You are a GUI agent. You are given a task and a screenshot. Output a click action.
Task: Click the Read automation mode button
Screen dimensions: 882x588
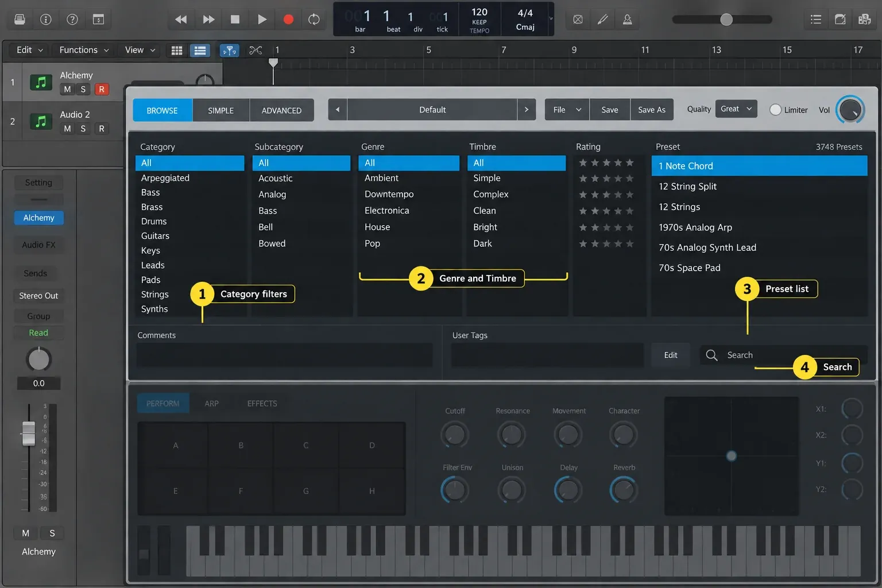point(38,332)
